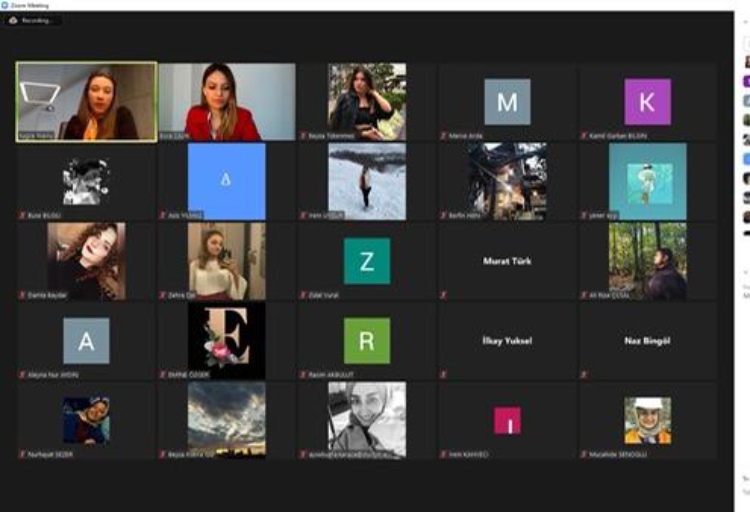
Task: Select the blue triangle avatar tile
Action: coord(227,181)
